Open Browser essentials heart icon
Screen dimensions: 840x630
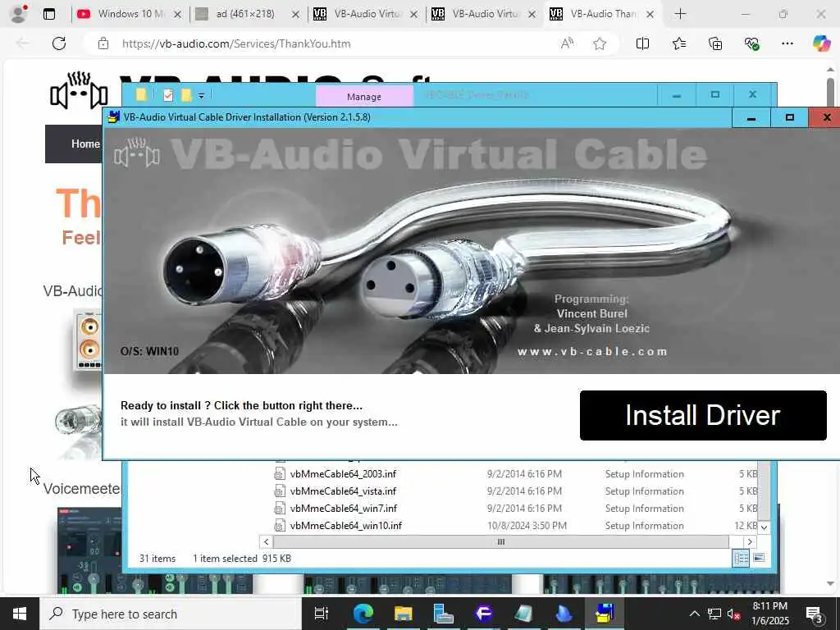(751, 43)
